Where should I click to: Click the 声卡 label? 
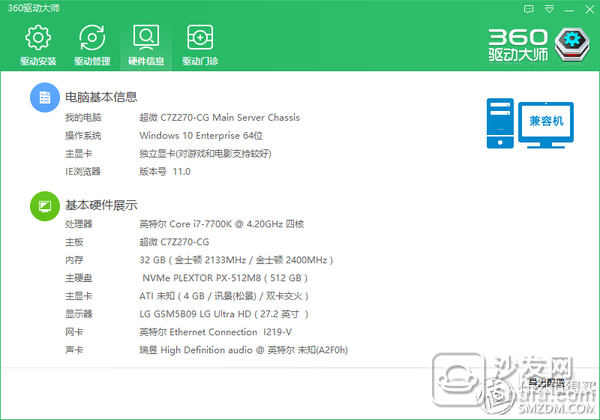[x=74, y=350]
